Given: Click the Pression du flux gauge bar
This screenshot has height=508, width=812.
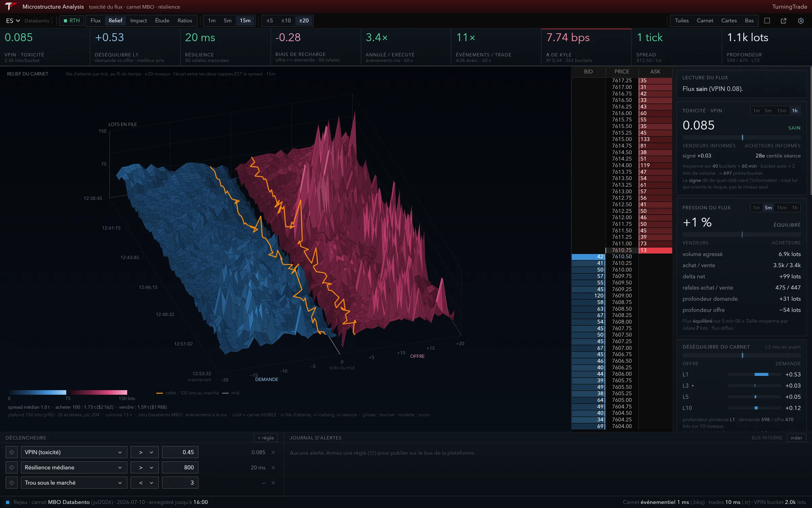Looking at the screenshot, I should click(x=742, y=234).
